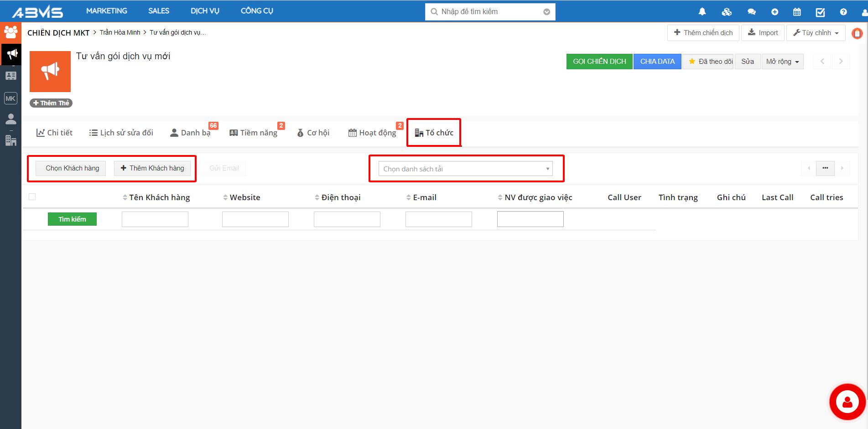Click the red floating support chat icon

tap(847, 402)
